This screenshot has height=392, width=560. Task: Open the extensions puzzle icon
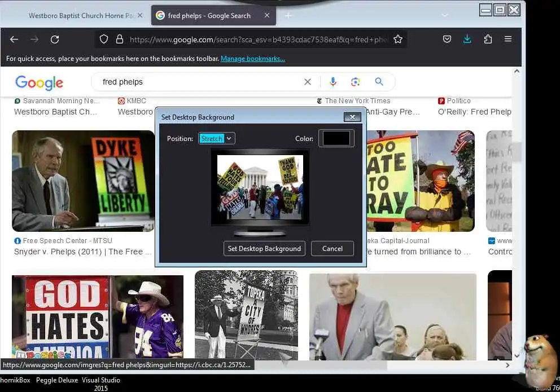(488, 39)
